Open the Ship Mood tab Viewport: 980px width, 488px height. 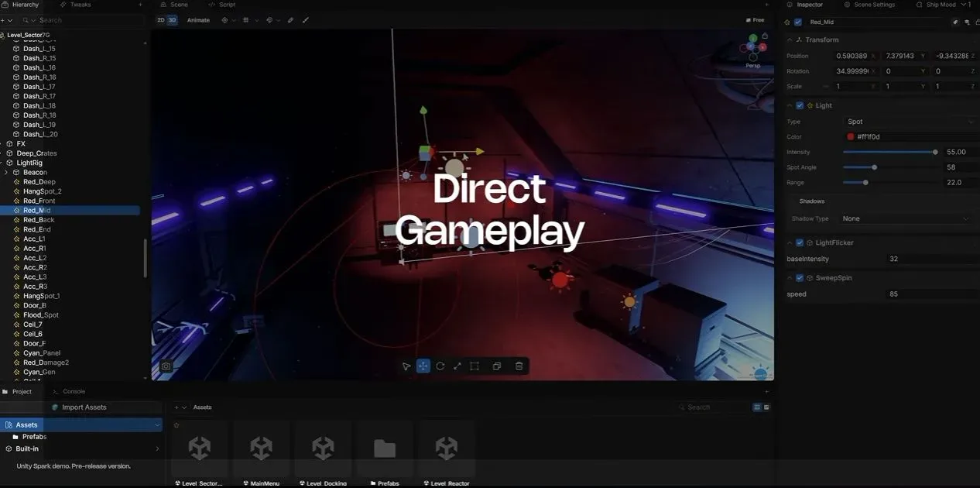[936, 5]
